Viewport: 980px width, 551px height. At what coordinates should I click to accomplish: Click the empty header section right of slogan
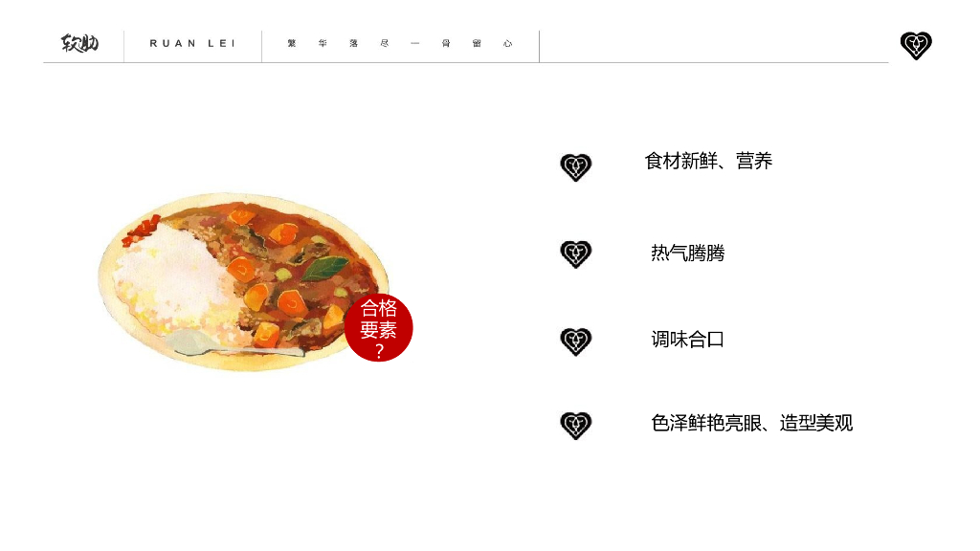coord(714,46)
